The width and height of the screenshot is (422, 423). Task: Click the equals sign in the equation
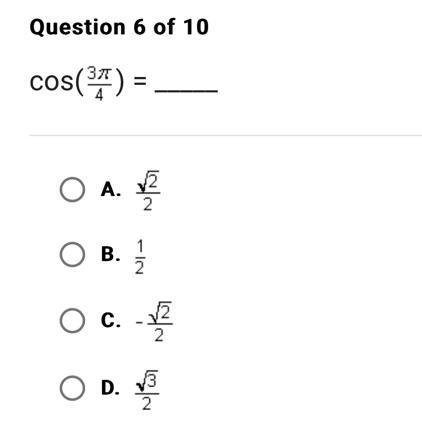[x=140, y=81]
